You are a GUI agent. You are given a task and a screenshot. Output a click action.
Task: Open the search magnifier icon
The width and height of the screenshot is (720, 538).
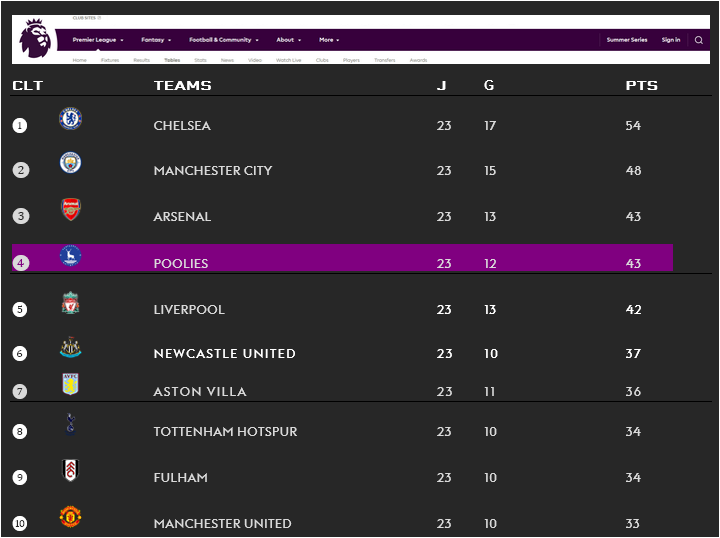click(x=698, y=40)
